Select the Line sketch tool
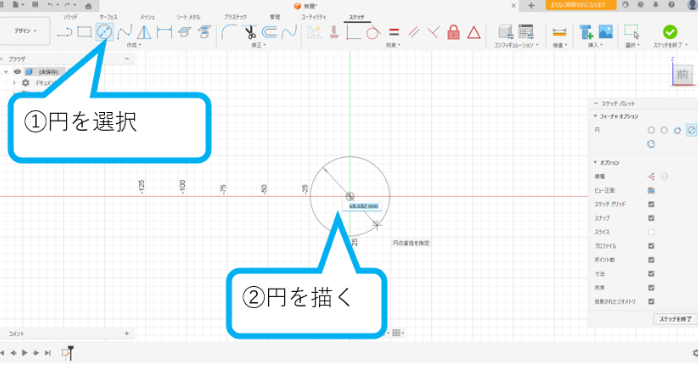This screenshot has height=365, width=698. 65,32
